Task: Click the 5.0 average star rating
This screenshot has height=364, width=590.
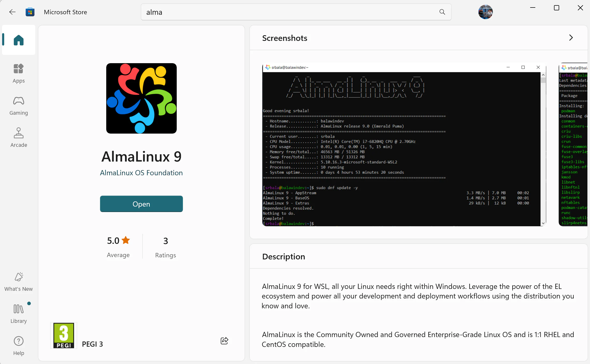Action: tap(118, 241)
